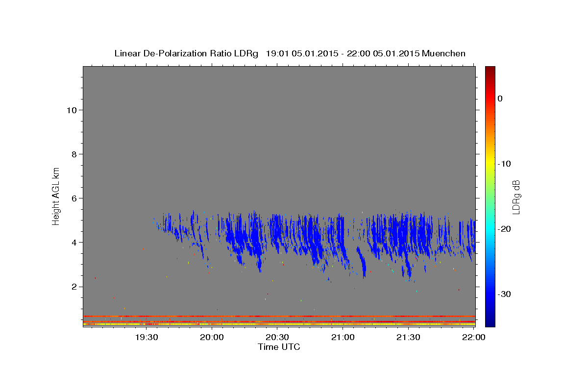Click the 21:00 time tick label
The height and width of the screenshot is (392, 588).
click(x=343, y=337)
